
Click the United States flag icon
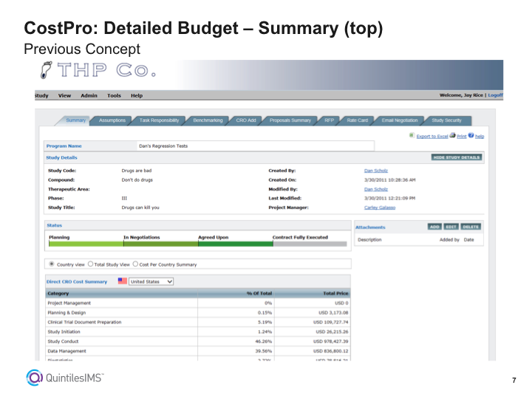tap(123, 281)
